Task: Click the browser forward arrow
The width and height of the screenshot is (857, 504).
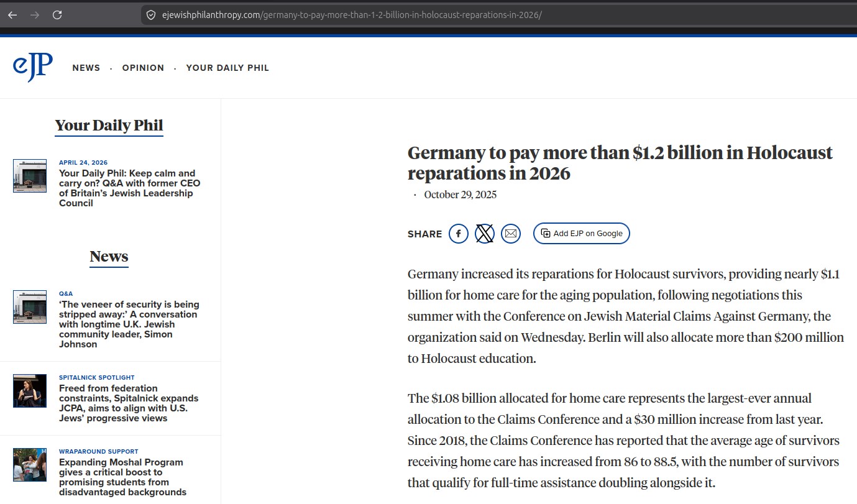Action: [35, 15]
